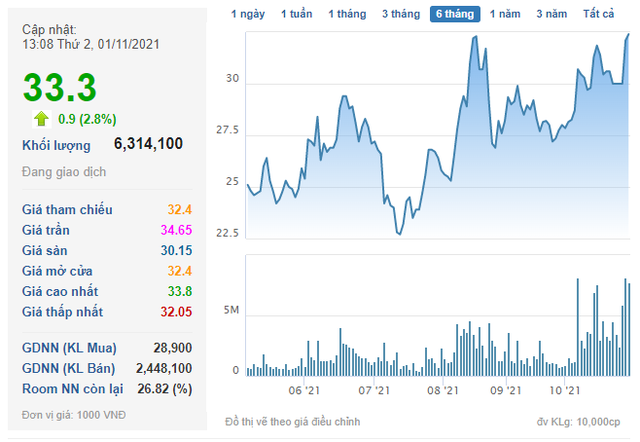Switch to the '1 năm' time range

pos(506,14)
